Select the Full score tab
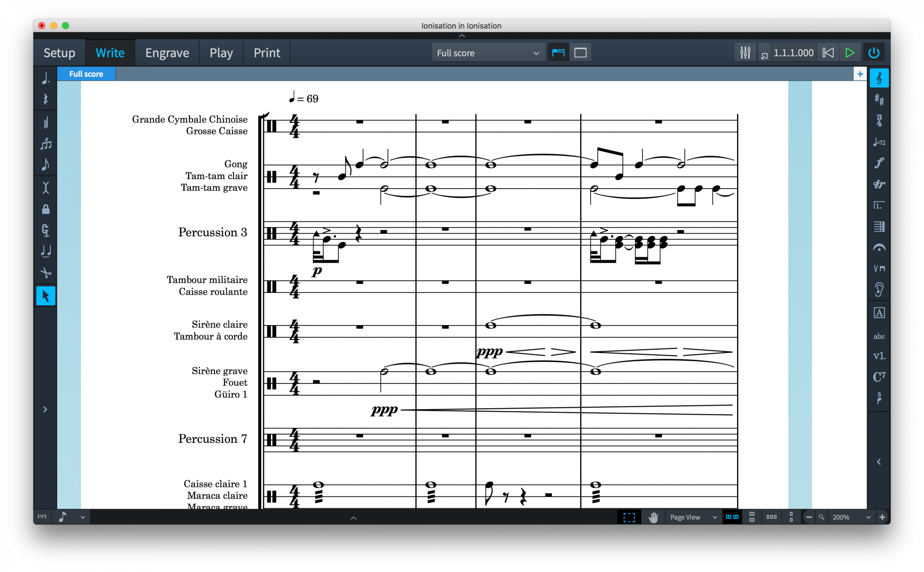Screen dimensions: 924x572 click(86, 74)
